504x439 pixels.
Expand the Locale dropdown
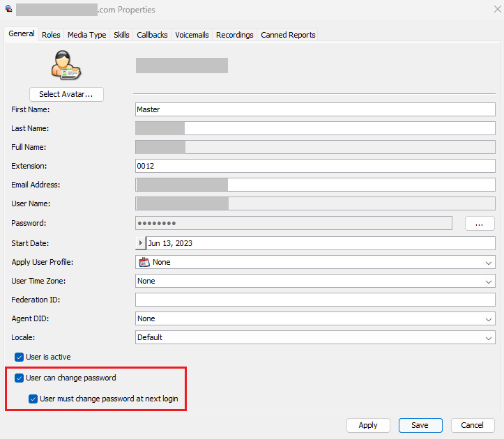(489, 338)
